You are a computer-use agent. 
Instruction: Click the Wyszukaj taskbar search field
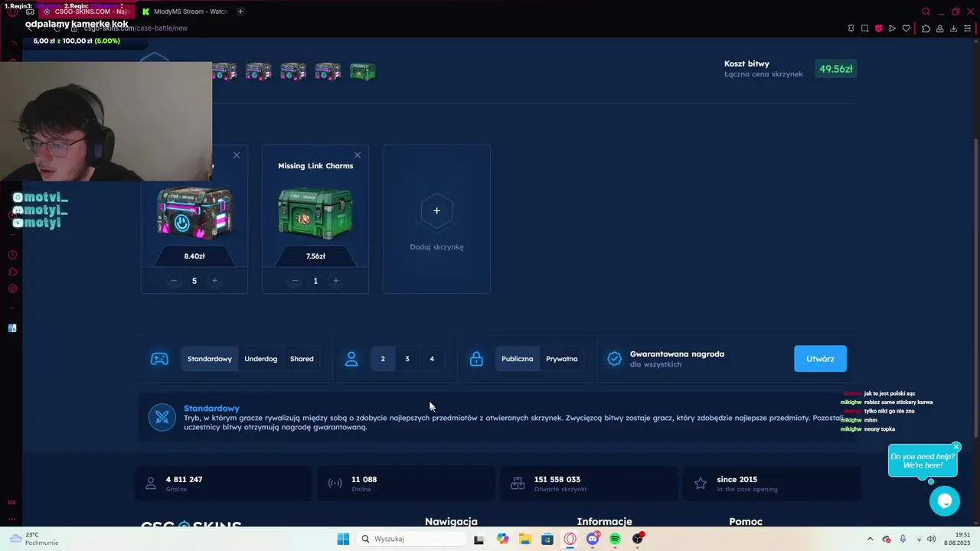point(412,539)
